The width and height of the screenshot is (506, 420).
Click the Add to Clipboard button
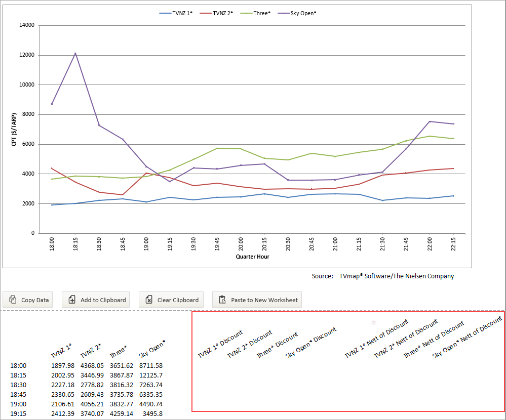click(x=96, y=300)
